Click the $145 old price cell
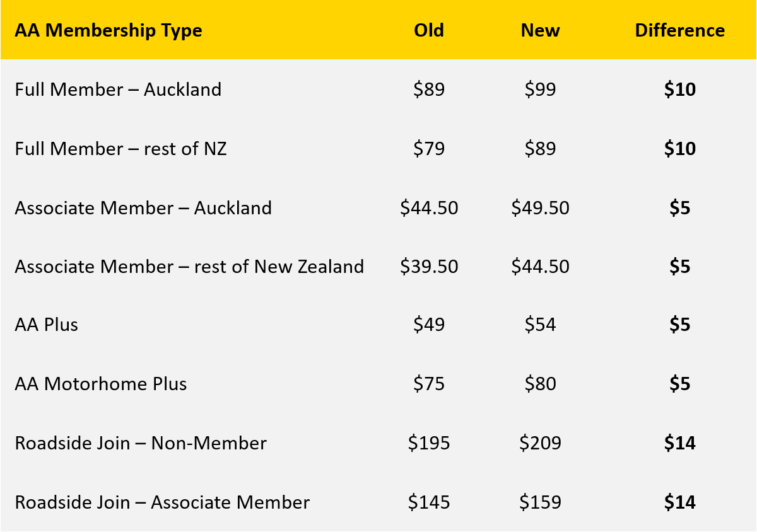The height and width of the screenshot is (532, 757). (x=429, y=502)
